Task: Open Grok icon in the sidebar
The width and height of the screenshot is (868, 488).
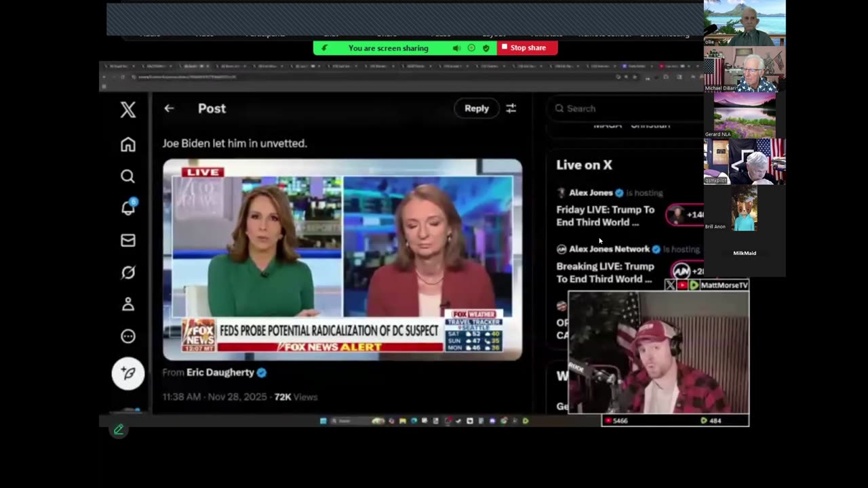Action: (128, 272)
